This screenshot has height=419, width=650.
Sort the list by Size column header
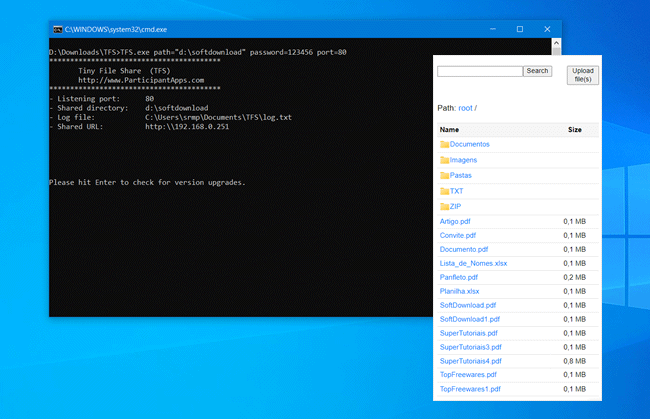(x=574, y=130)
